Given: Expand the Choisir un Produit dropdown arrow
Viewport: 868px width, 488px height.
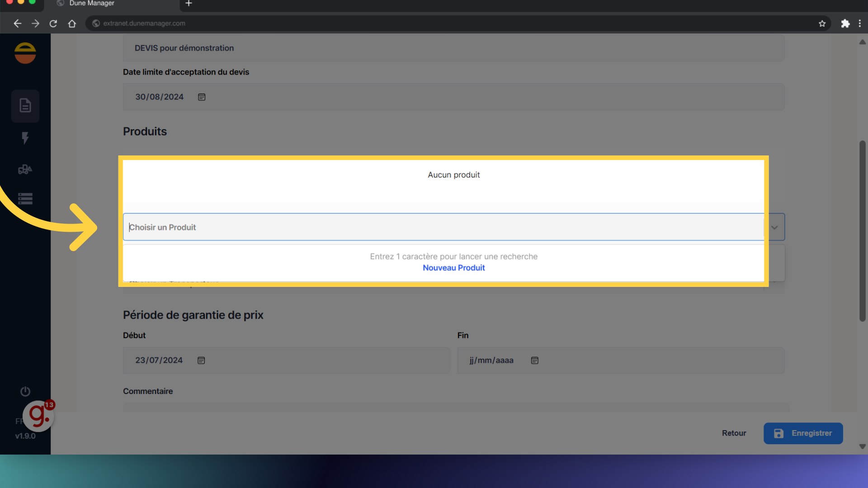Looking at the screenshot, I should tap(774, 227).
